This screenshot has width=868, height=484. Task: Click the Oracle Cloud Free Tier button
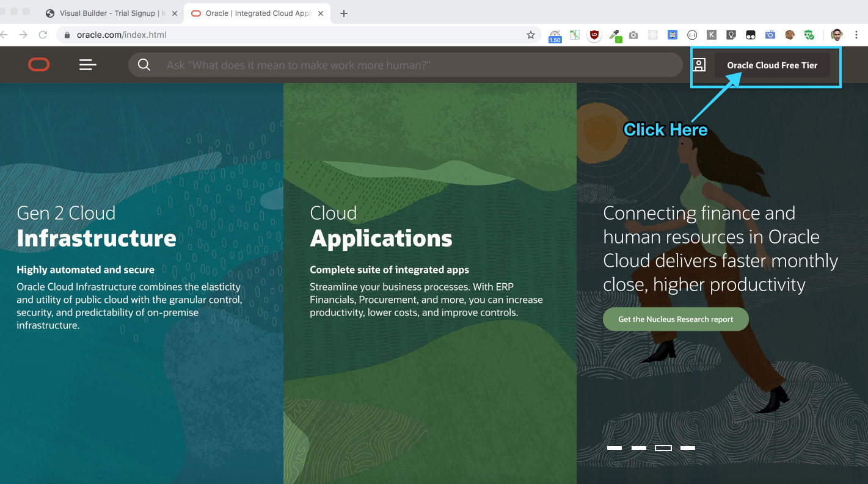[772, 65]
